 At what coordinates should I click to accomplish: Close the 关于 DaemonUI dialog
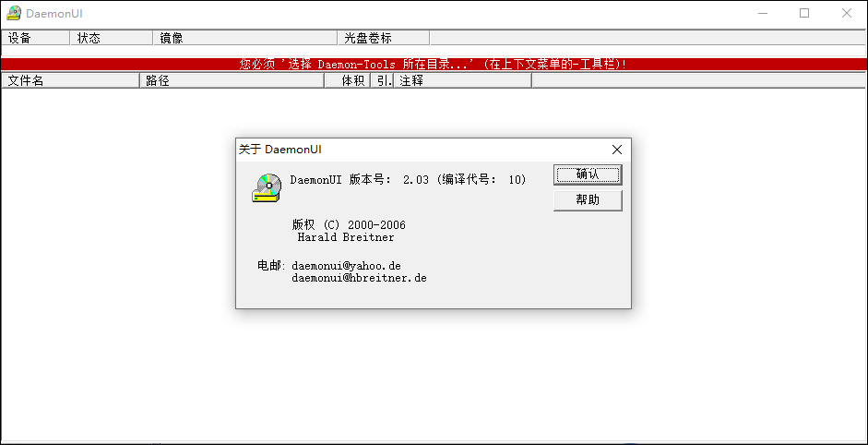pos(617,150)
